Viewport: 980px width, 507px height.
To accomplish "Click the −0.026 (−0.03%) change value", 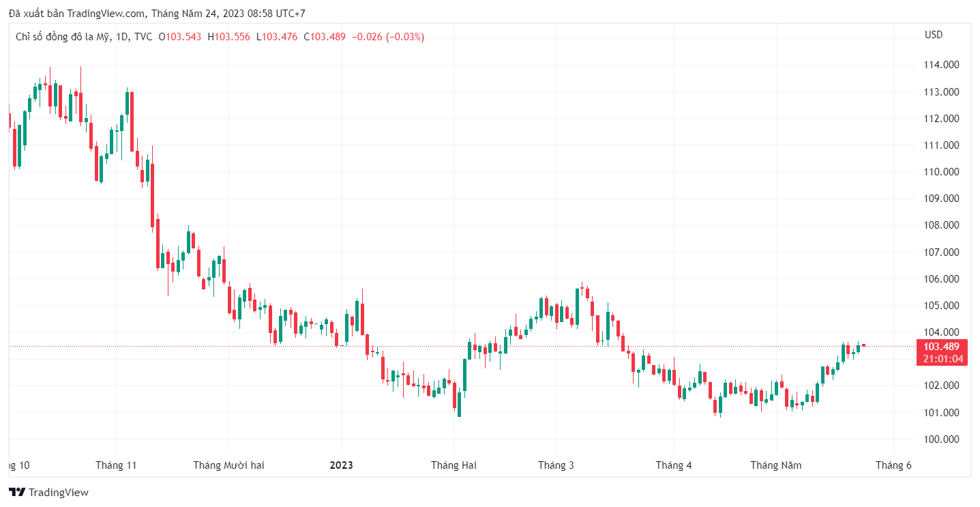I will 387,37.
